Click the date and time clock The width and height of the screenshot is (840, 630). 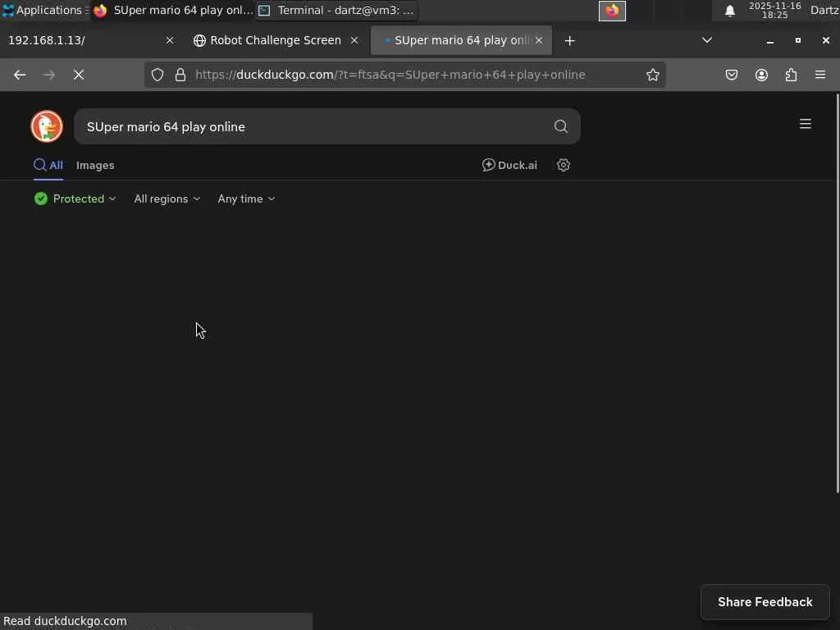click(774, 11)
